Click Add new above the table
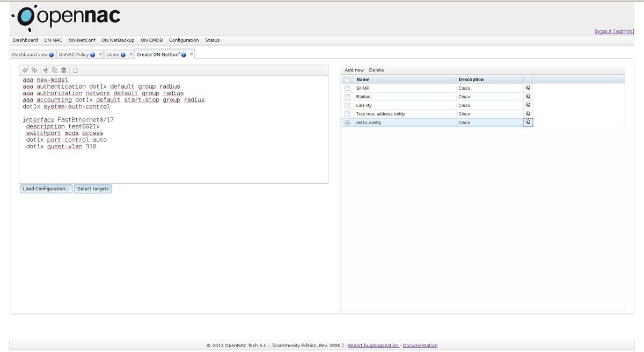This screenshot has height=352, width=644. pos(354,70)
